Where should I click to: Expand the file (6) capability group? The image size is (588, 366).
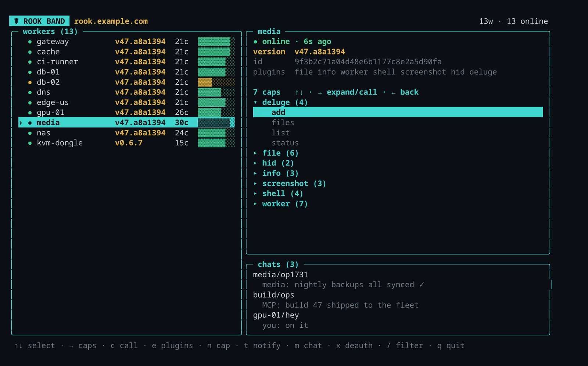[x=276, y=153]
